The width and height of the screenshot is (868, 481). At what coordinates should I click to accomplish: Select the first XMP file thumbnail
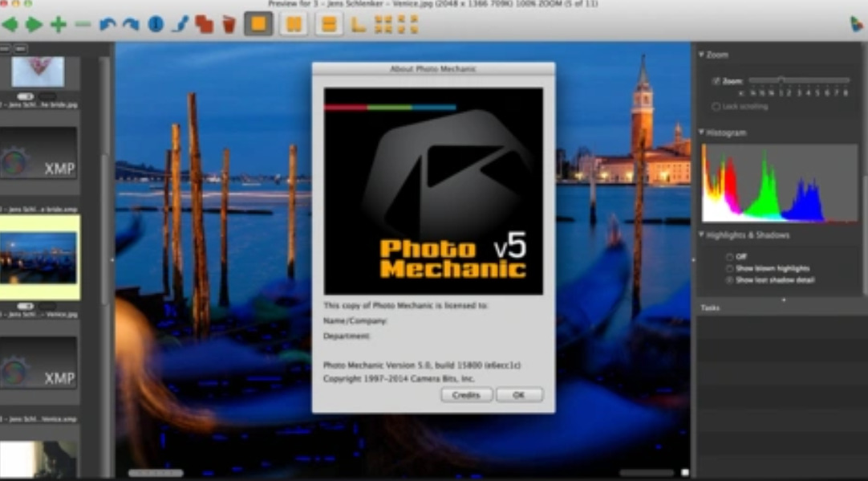click(39, 153)
